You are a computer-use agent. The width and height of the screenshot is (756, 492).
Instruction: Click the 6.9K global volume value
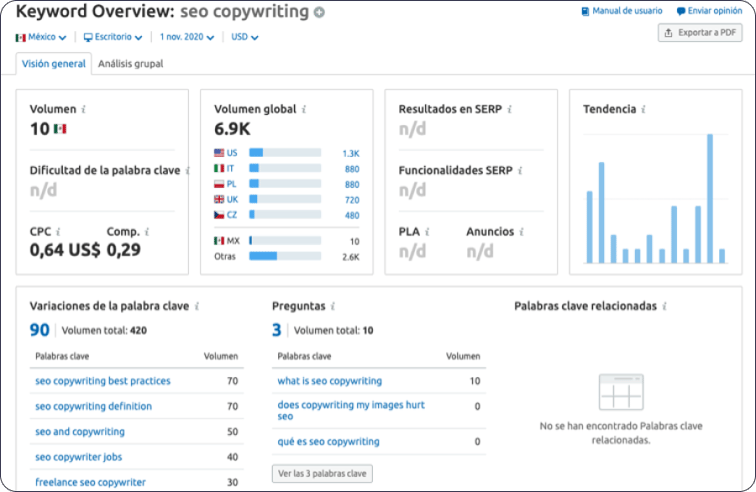[x=232, y=129]
